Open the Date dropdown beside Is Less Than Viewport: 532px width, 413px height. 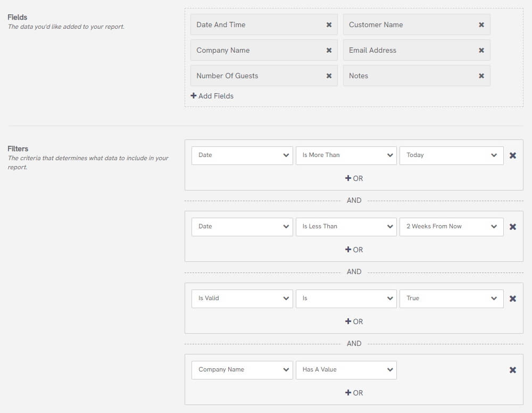pos(242,227)
